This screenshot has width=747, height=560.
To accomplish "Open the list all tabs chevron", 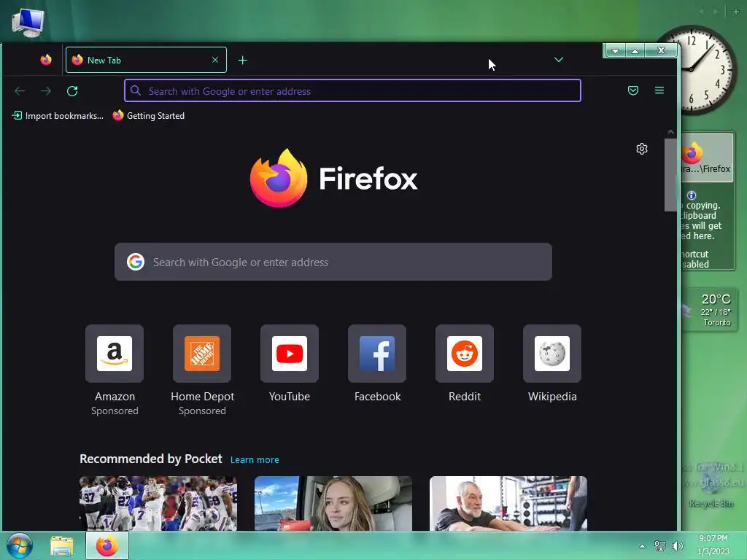I will click(559, 60).
